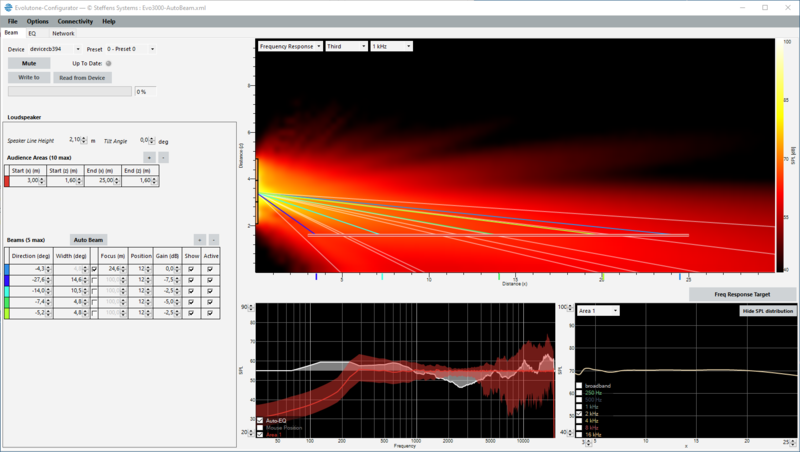The width and height of the screenshot is (800, 452).
Task: Adjust the frequency chart bottom SPL limit stepper (20)
Action: [x=251, y=433]
